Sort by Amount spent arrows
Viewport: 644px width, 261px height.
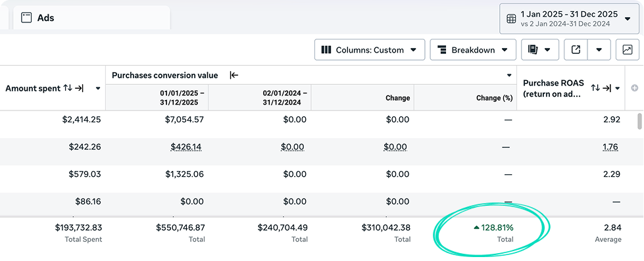point(68,88)
